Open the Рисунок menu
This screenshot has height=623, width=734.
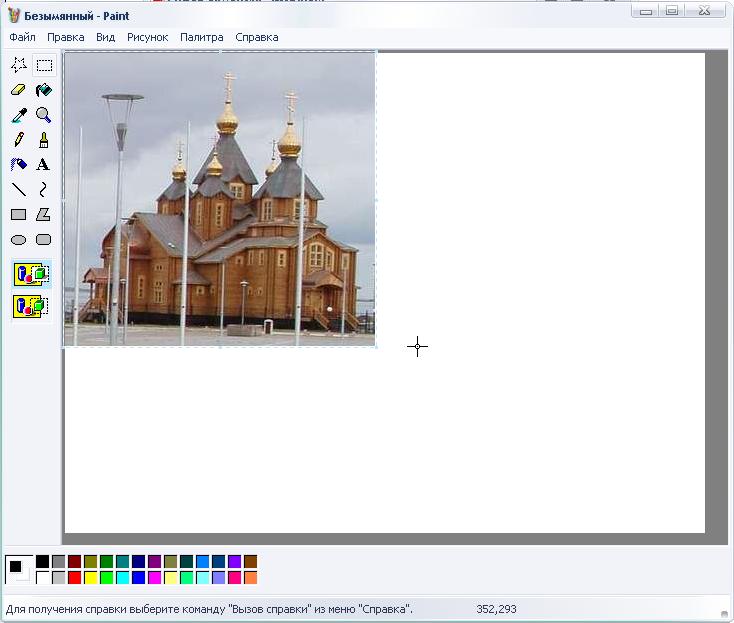pyautogui.click(x=147, y=37)
